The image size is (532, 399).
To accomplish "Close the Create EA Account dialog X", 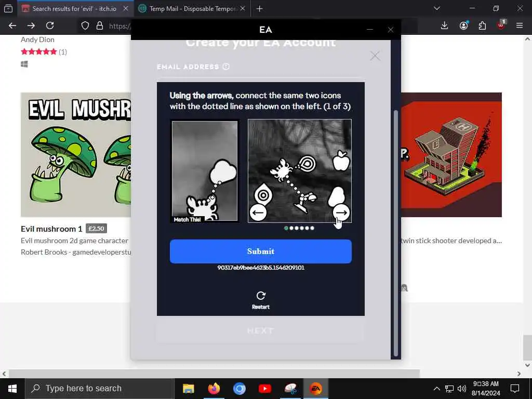I will (x=375, y=56).
